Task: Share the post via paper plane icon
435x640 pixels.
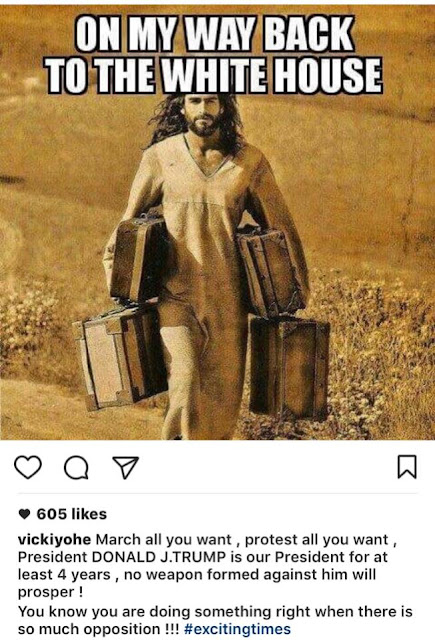Action: (x=125, y=467)
